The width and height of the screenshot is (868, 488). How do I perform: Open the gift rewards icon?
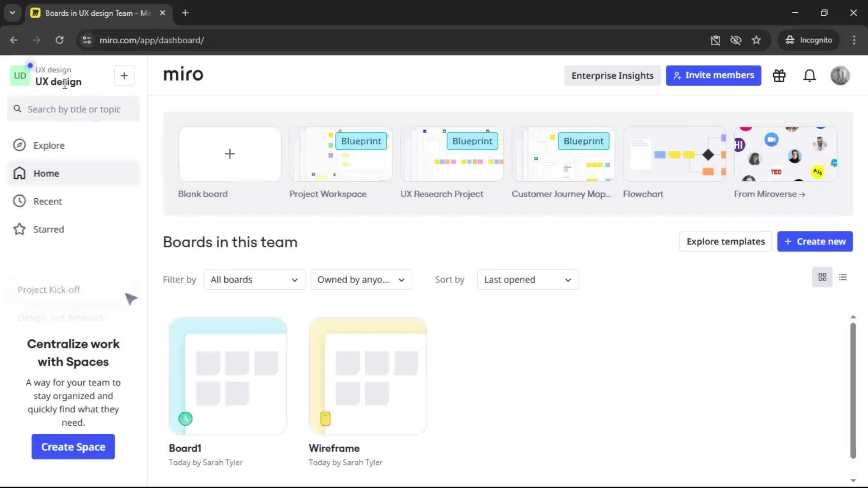[779, 75]
